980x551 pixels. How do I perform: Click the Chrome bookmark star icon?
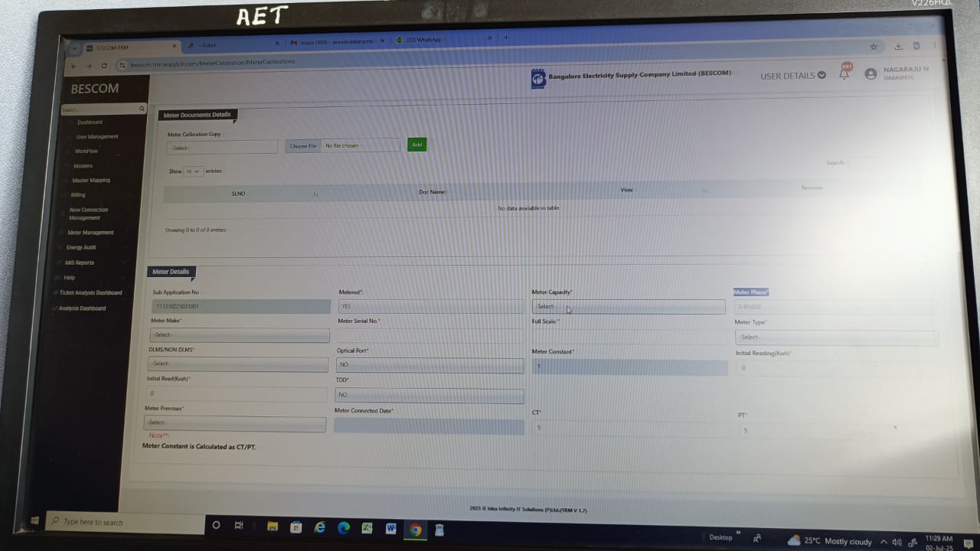[873, 47]
